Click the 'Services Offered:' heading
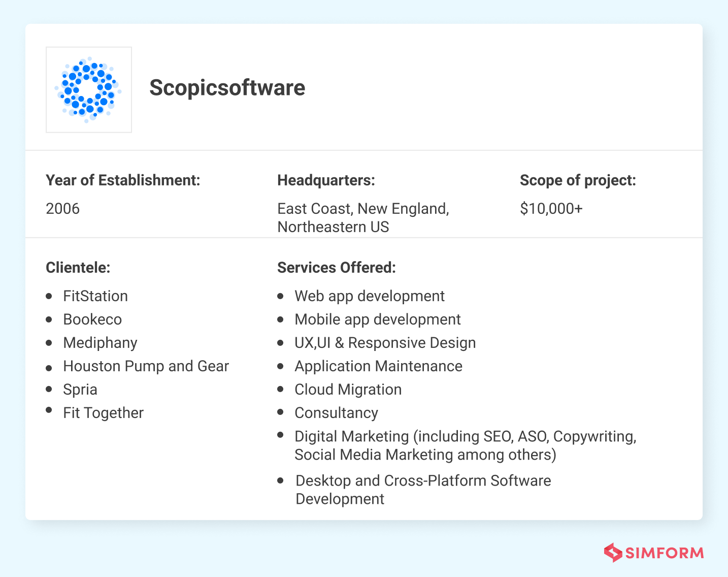Image resolution: width=728 pixels, height=577 pixels. point(336,268)
